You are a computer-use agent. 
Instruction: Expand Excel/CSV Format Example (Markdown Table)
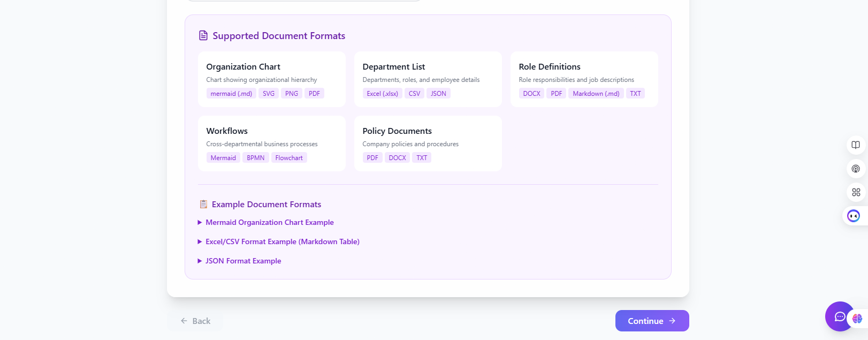[279, 241]
